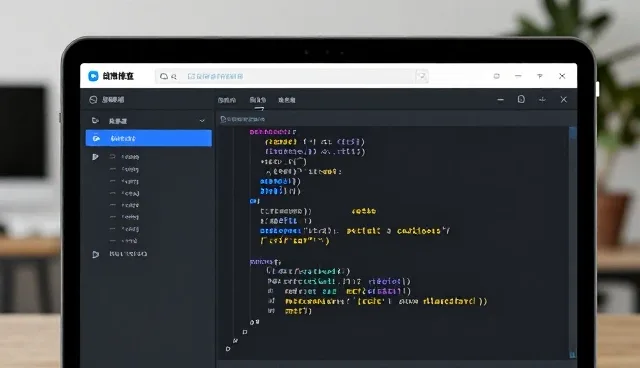Viewport: 640px width, 368px height.
Task: Focus the search field placeholder text
Action: (x=215, y=76)
